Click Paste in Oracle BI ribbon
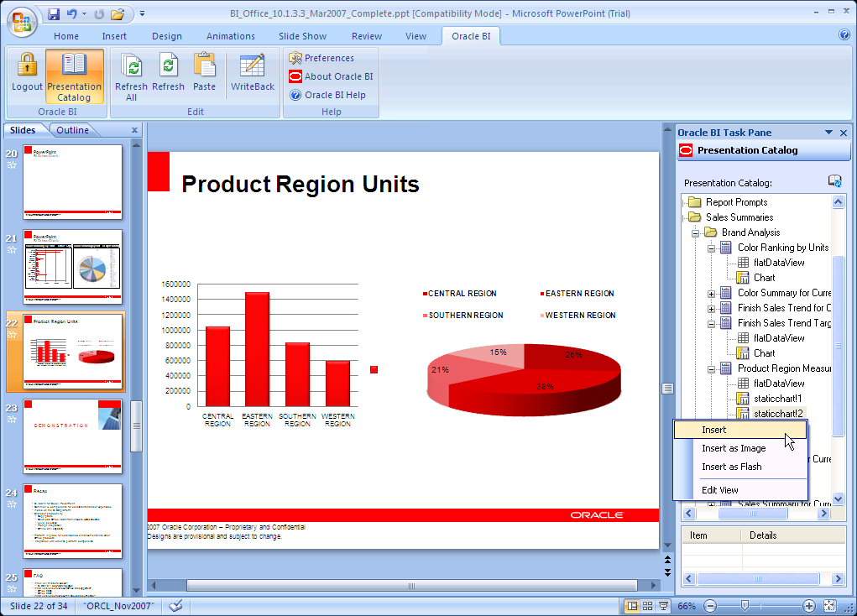 [x=205, y=71]
